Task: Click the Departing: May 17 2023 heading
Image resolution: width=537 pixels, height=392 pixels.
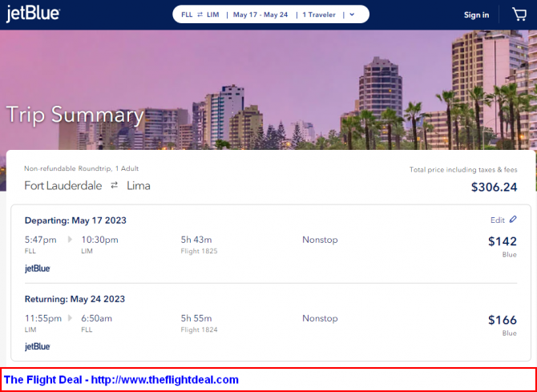Action: pos(75,220)
